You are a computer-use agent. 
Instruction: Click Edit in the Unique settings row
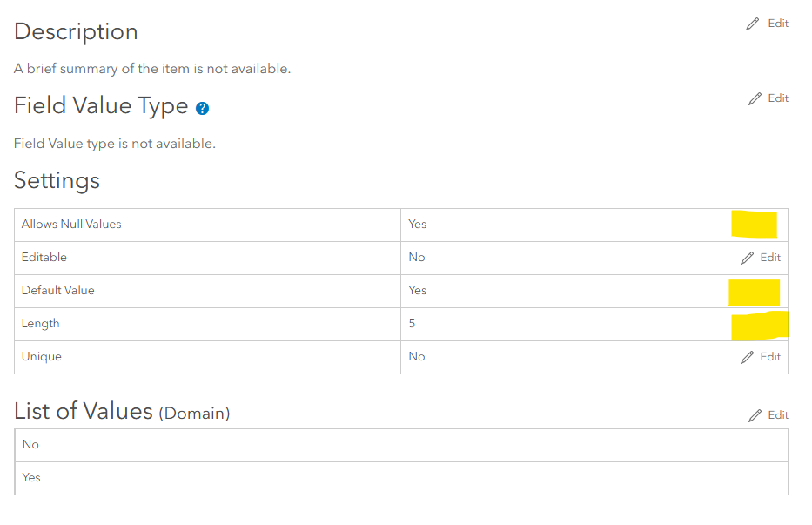click(x=769, y=356)
